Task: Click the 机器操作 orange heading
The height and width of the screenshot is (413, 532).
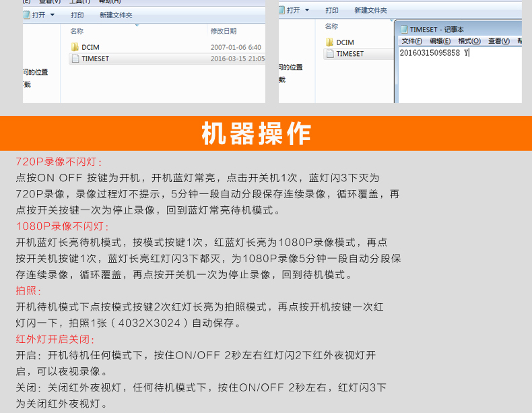Action: tap(256, 133)
